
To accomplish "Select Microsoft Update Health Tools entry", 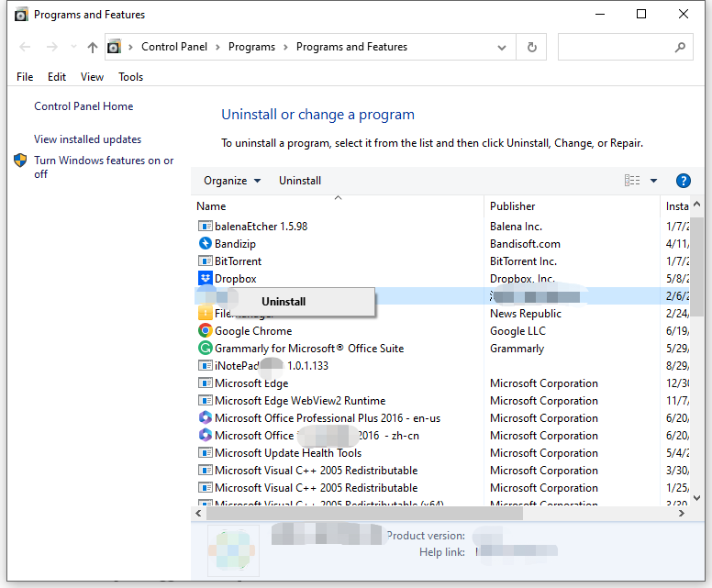I will 288,452.
